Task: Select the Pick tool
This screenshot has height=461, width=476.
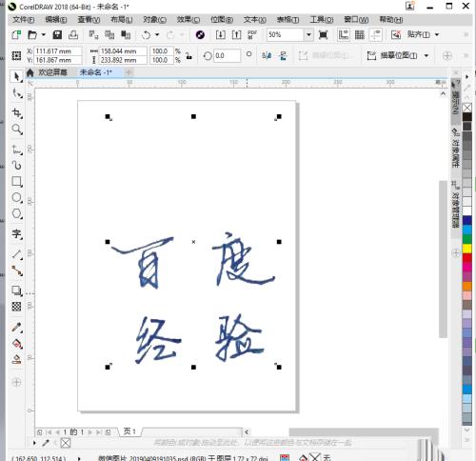Action: pos(16,76)
